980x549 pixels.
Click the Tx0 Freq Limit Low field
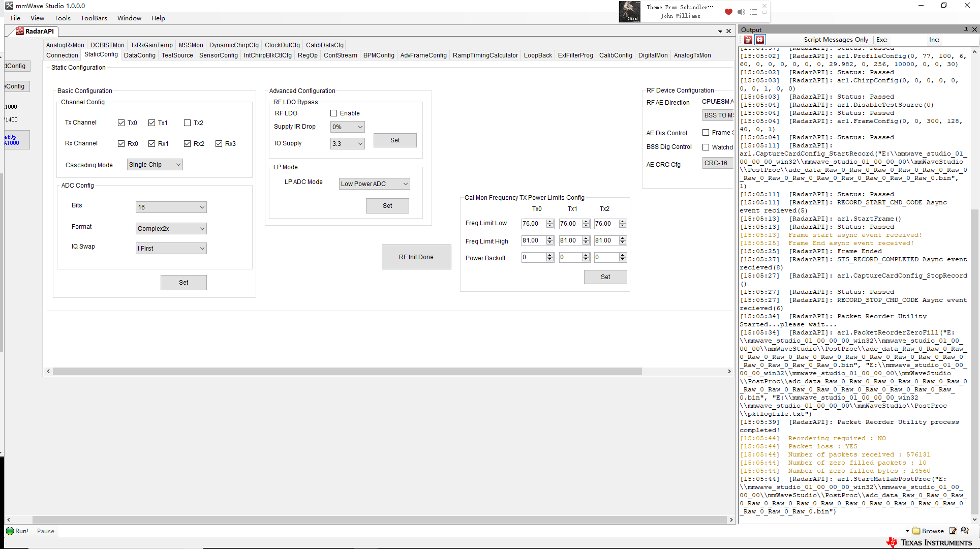(x=533, y=224)
